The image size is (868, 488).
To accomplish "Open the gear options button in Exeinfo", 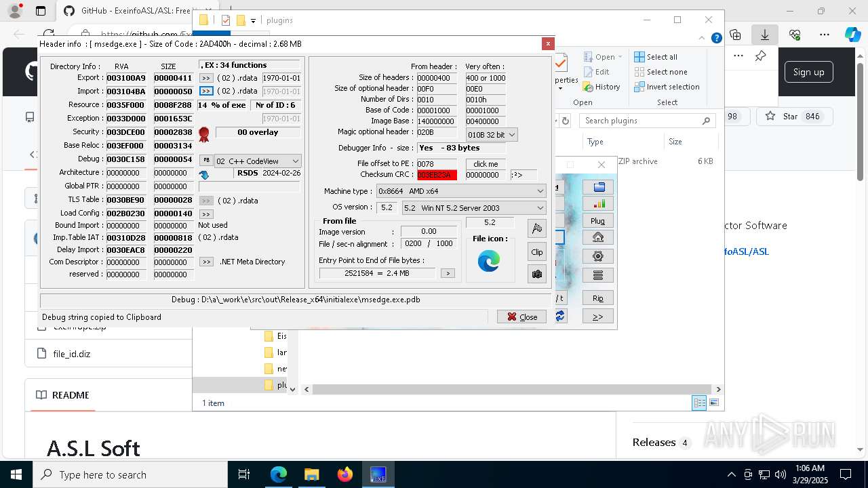I will pyautogui.click(x=598, y=256).
